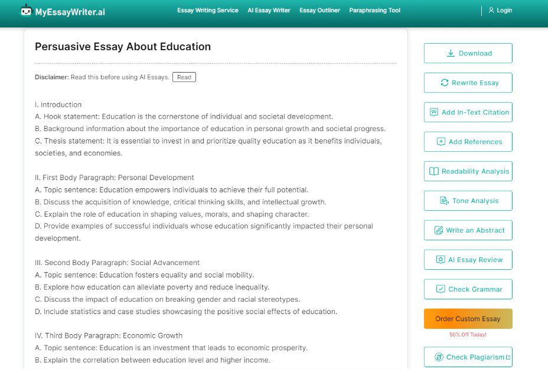
Task: Click the Readability Analysis book icon
Action: pyautogui.click(x=434, y=171)
